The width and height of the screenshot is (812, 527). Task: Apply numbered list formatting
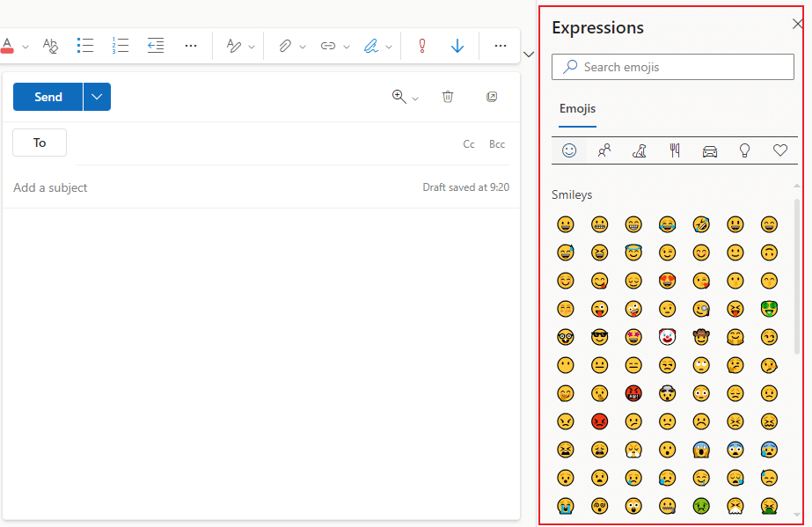pos(121,46)
